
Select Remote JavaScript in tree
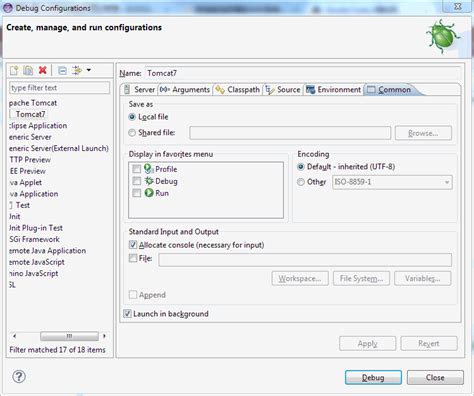tap(37, 262)
